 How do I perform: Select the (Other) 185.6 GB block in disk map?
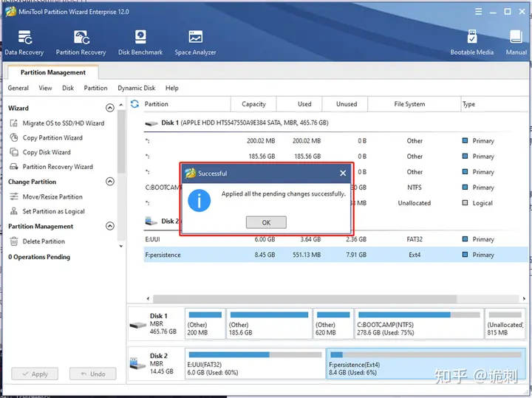(x=269, y=323)
